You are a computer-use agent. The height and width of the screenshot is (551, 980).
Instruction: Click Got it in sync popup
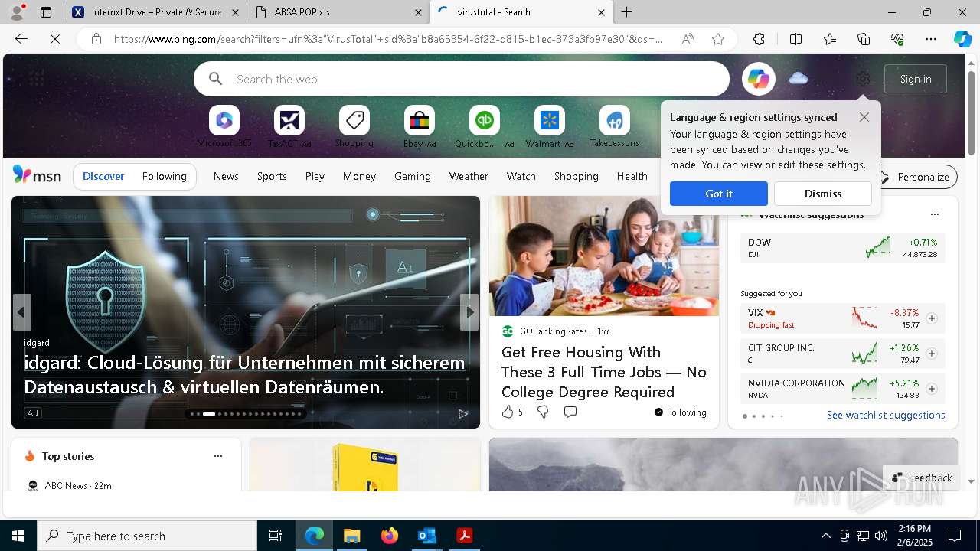click(x=719, y=194)
